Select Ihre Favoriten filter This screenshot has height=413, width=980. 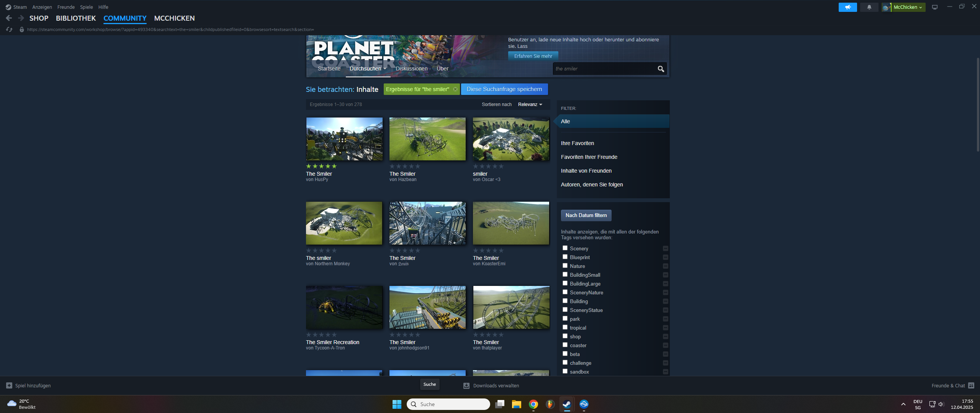[578, 143]
